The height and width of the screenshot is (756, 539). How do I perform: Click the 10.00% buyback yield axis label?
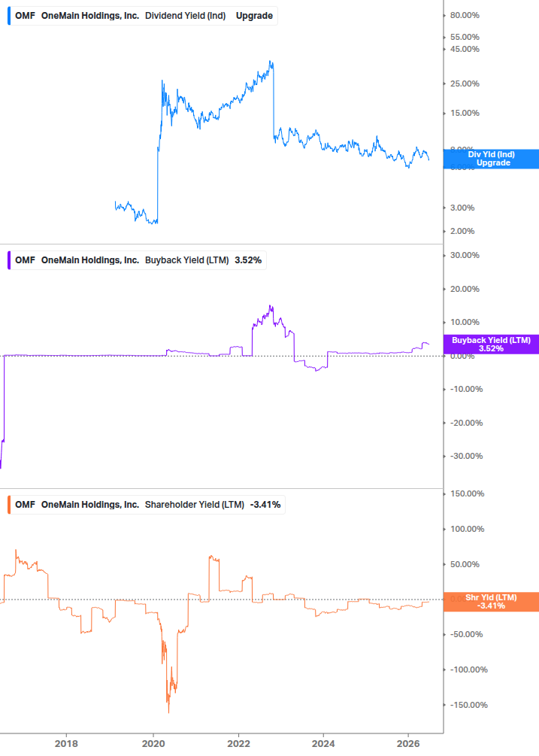pyautogui.click(x=465, y=323)
